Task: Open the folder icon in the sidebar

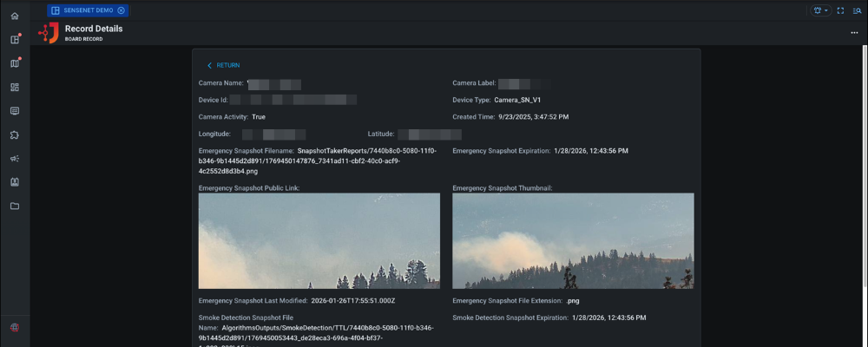Action: [x=14, y=206]
